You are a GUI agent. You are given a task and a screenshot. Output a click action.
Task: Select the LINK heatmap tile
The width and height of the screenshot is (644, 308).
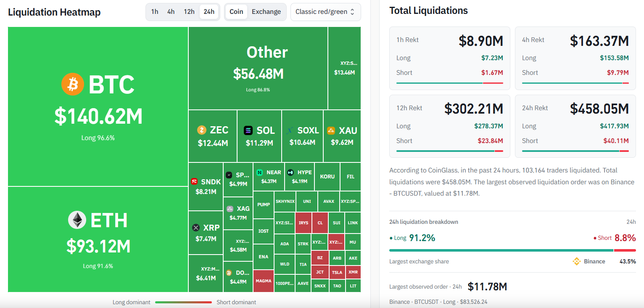[353, 223]
